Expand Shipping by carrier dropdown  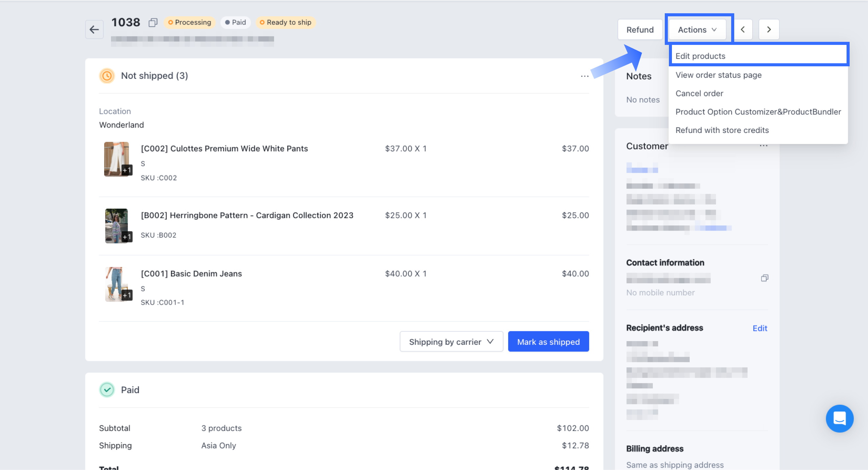pyautogui.click(x=451, y=342)
